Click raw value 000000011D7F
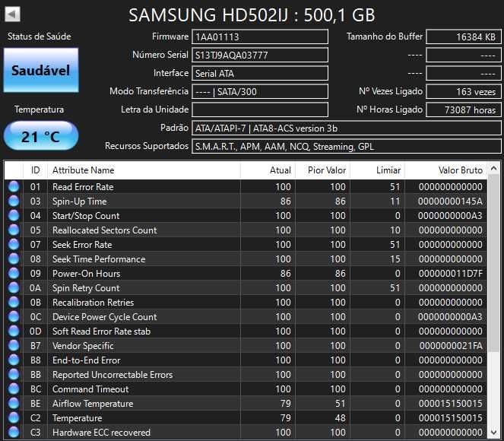 [x=450, y=274]
